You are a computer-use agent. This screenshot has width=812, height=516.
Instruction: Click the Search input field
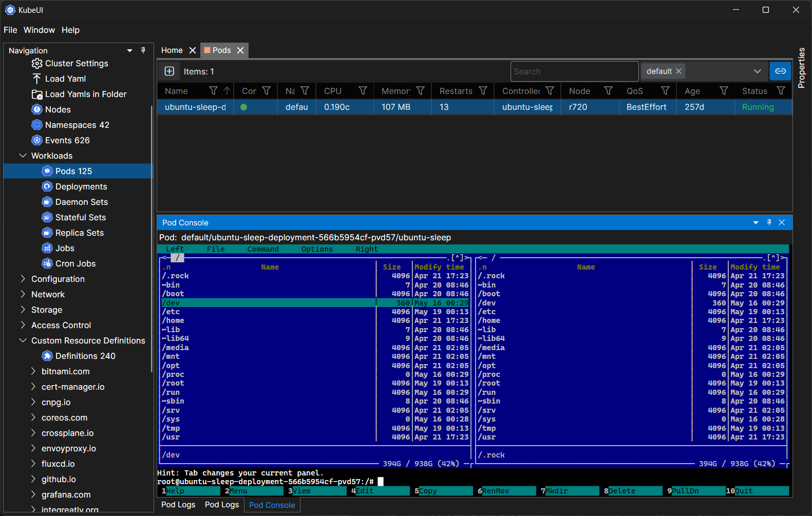point(575,71)
